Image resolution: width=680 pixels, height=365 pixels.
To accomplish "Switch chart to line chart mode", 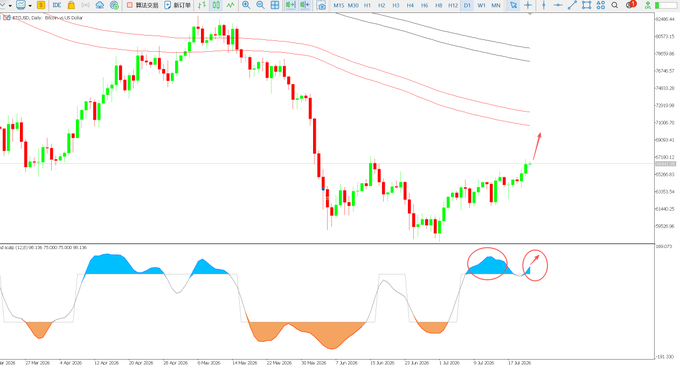I will click(x=230, y=5).
